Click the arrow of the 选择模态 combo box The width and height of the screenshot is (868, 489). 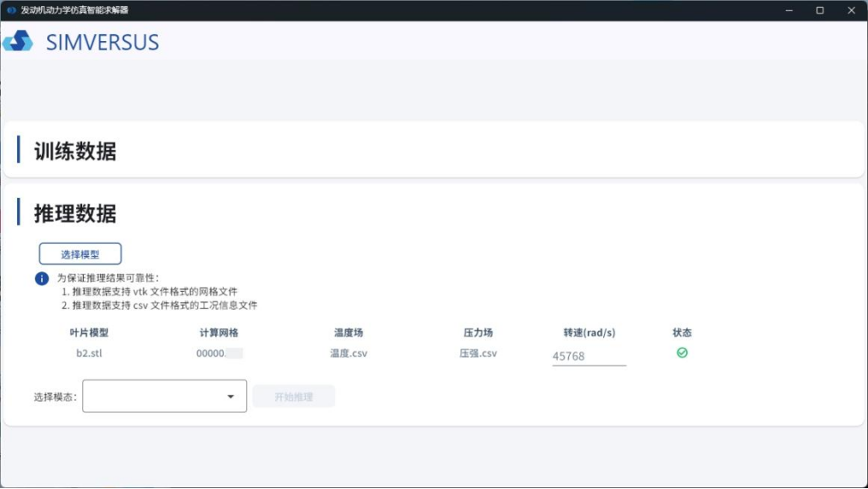(x=230, y=397)
